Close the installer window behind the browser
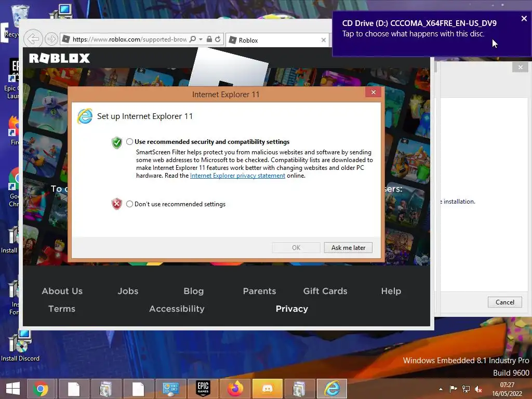This screenshot has width=532, height=399. click(520, 67)
